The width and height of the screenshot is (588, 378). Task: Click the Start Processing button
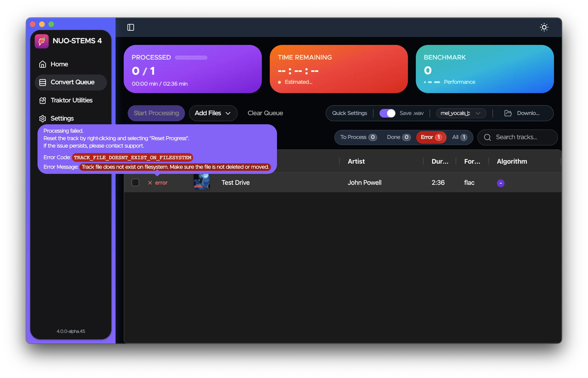pos(156,113)
